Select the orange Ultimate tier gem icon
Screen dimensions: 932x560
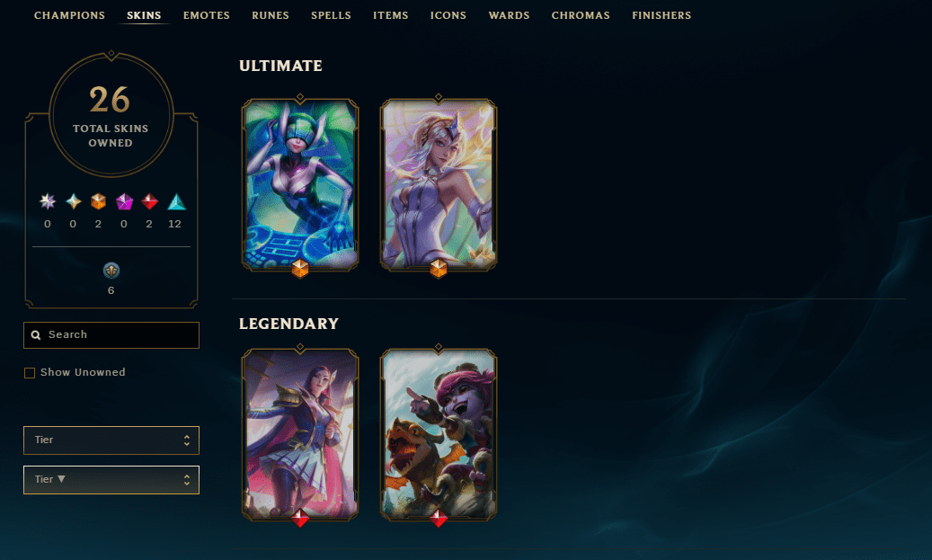pos(99,201)
